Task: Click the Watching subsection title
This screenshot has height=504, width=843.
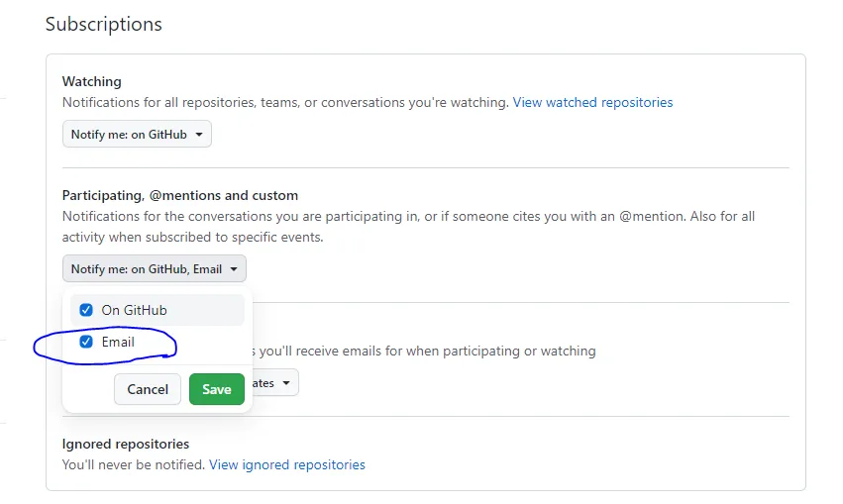Action: coord(92,81)
